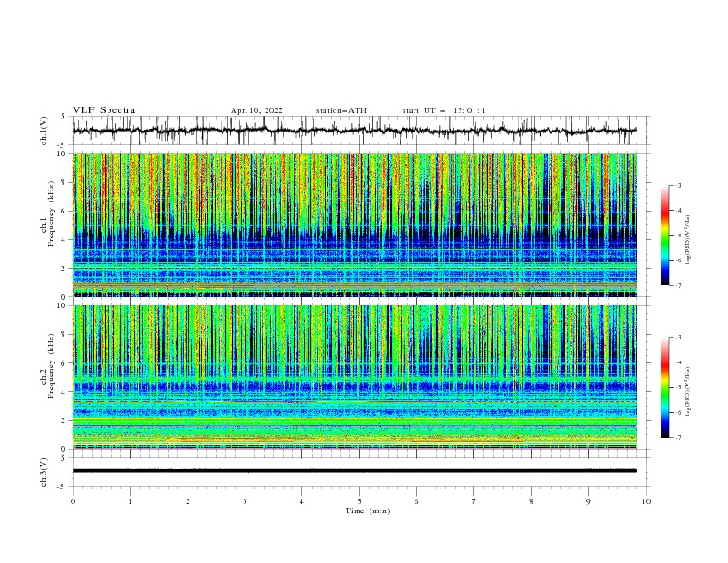Click time axis tick label "4"
Viewport: 728px width, 563px height.
click(x=301, y=501)
